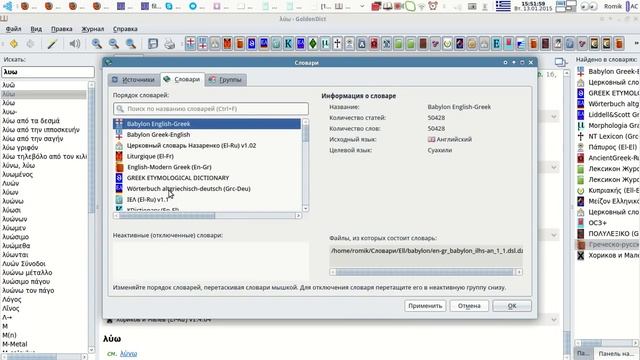640x360 pixels.
Task: Open the Файл menu
Action: coord(13,29)
